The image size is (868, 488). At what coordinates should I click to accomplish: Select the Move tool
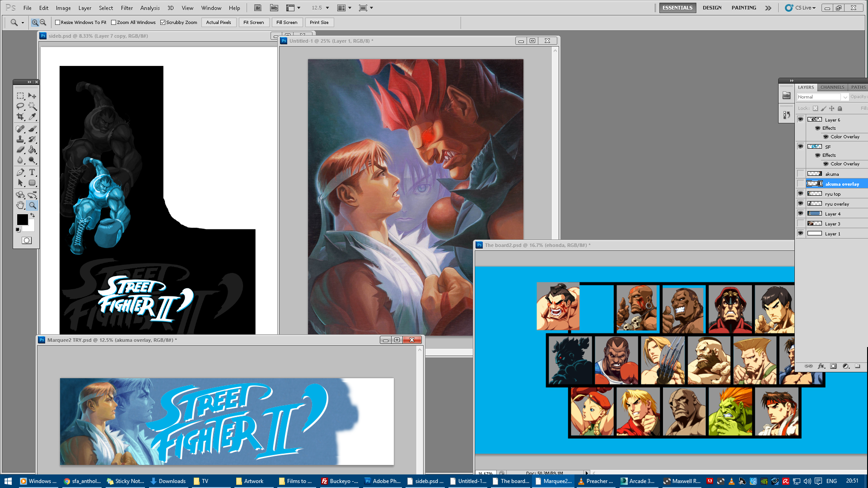point(32,96)
